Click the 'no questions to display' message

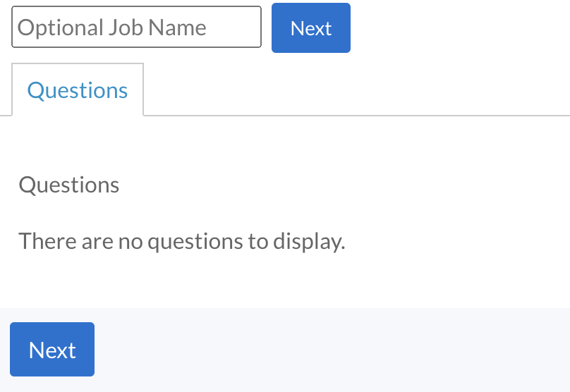tap(182, 241)
